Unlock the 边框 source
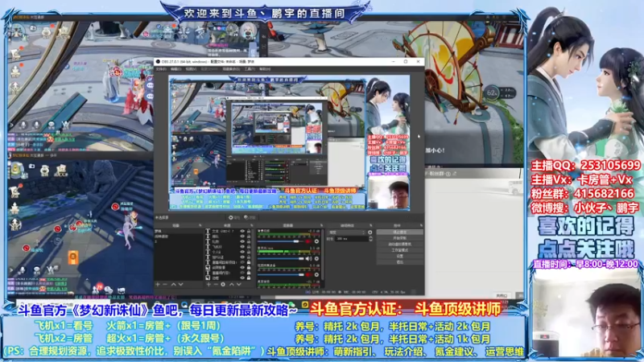Screen dimensions: 644x362 click(249, 278)
